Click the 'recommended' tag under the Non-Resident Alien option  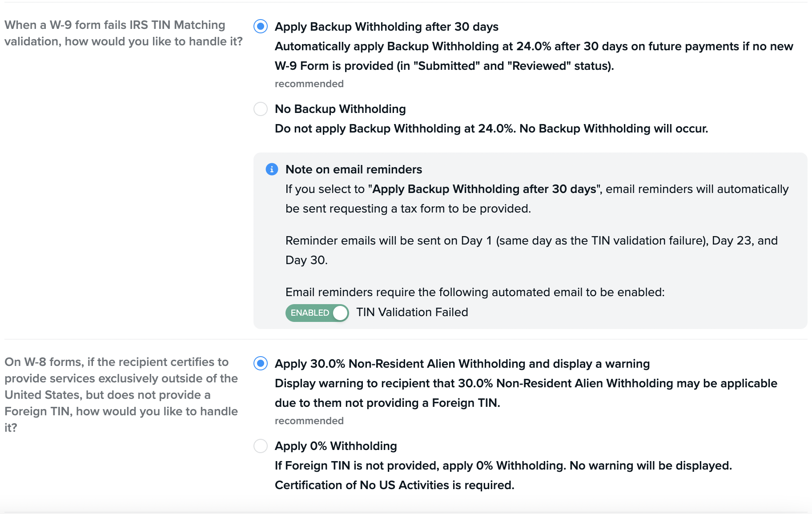tap(309, 421)
